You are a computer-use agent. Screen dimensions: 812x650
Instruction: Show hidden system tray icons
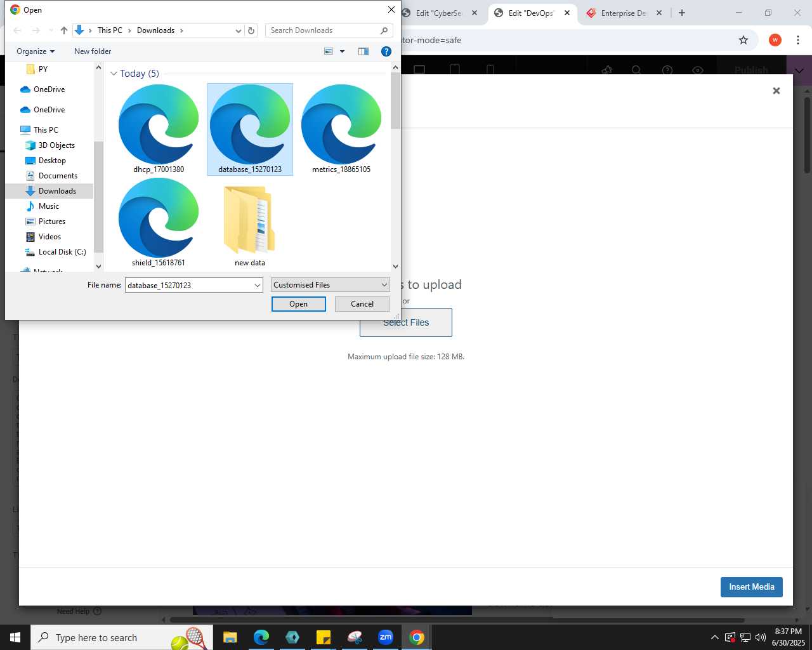715,637
